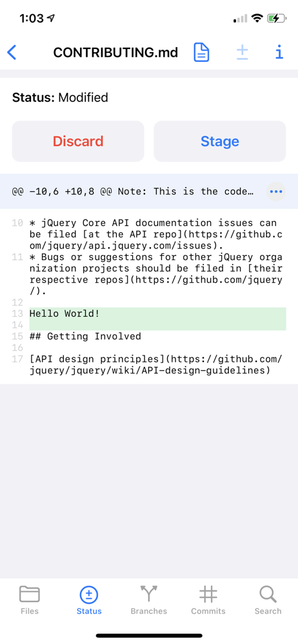Open the Search tab
Viewport: 298px width, 644px height.
tap(268, 600)
